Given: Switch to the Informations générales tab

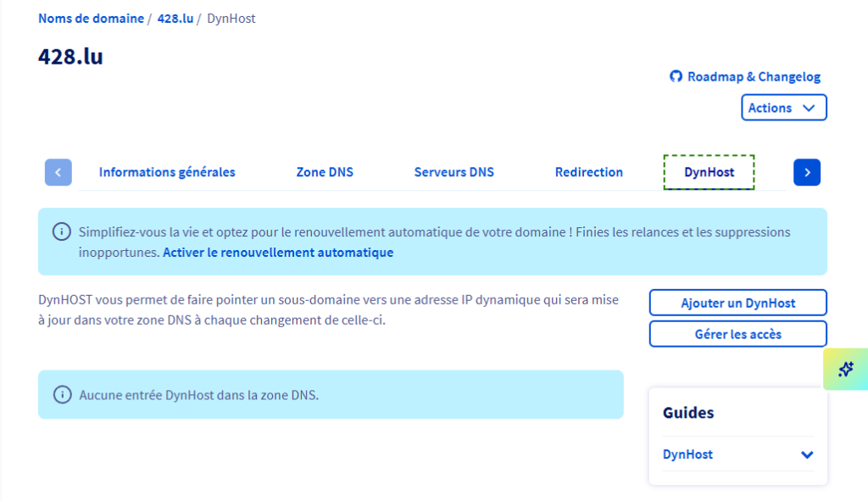Looking at the screenshot, I should click(x=166, y=171).
